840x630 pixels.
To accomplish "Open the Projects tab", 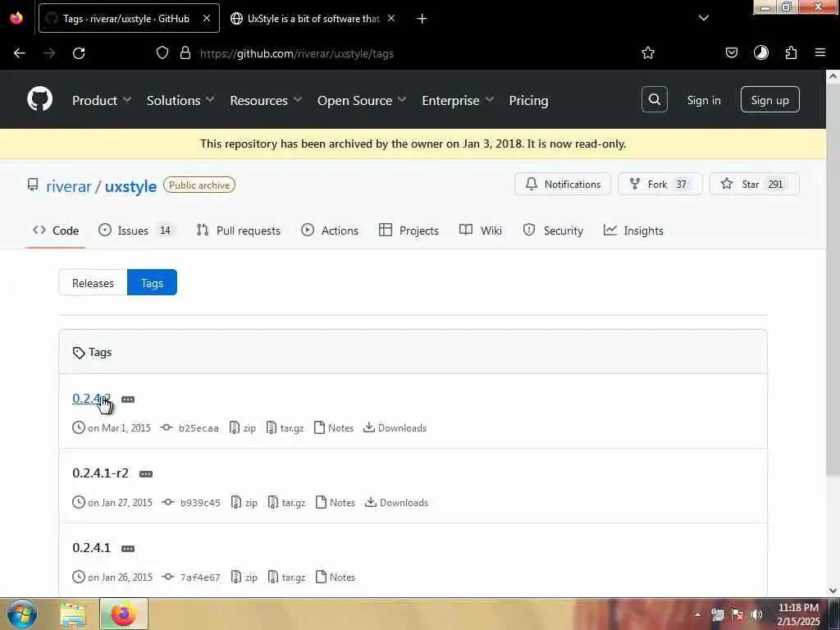I will 409,231.
